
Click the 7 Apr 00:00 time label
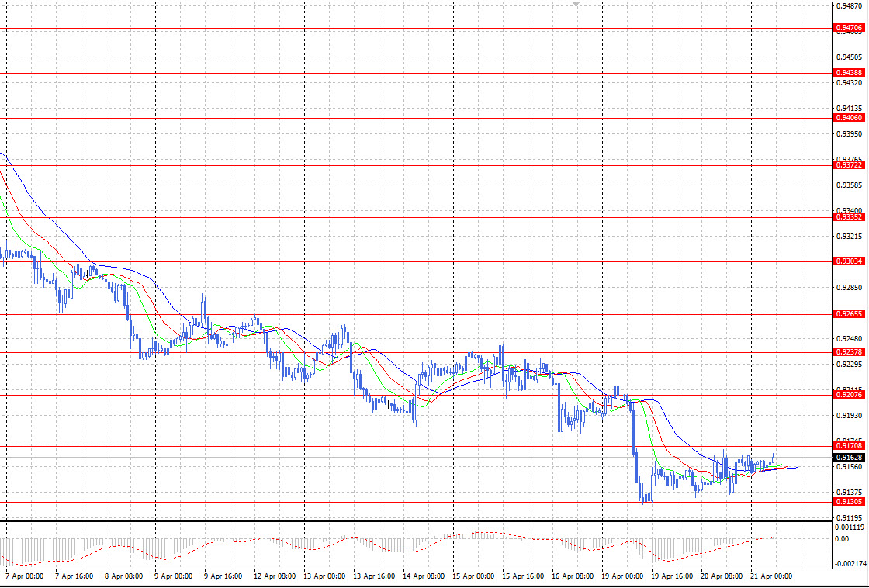pos(24,576)
